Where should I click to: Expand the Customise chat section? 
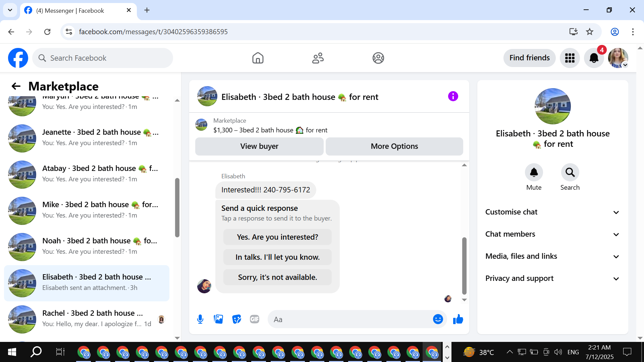552,212
